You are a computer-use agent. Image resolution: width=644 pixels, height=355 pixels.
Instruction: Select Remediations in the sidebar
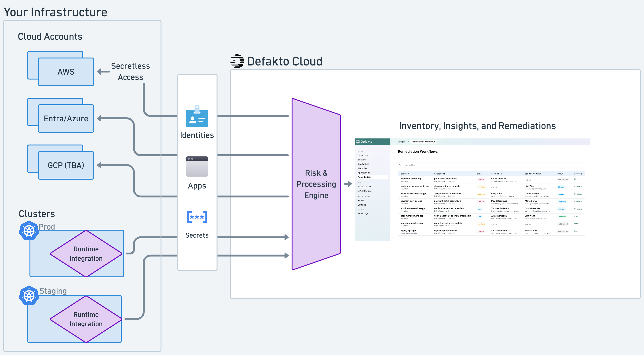pos(372,177)
